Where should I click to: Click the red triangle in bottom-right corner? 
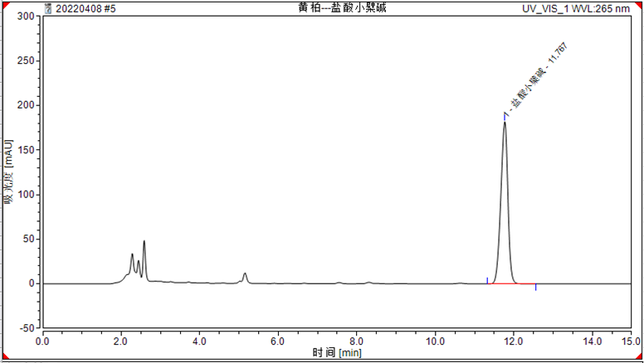(641, 360)
